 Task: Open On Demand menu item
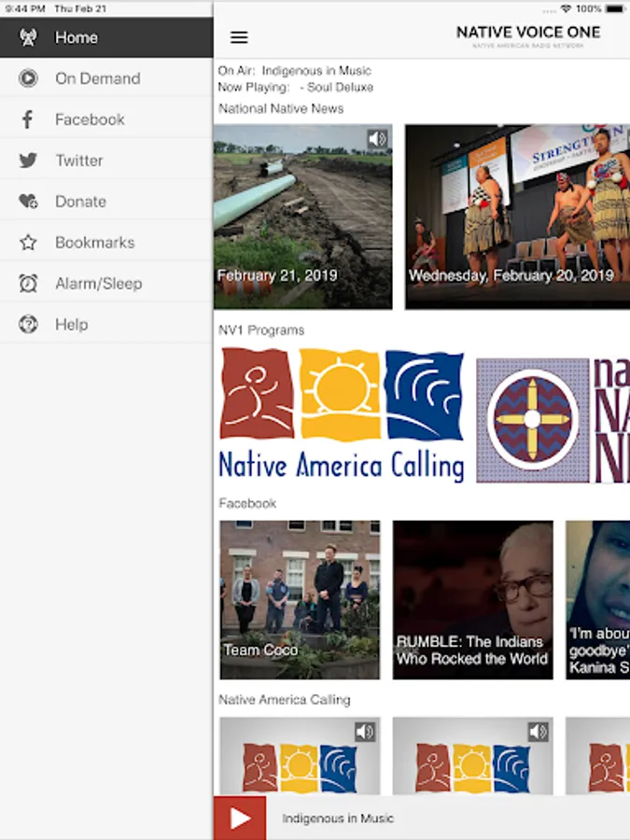[106, 78]
